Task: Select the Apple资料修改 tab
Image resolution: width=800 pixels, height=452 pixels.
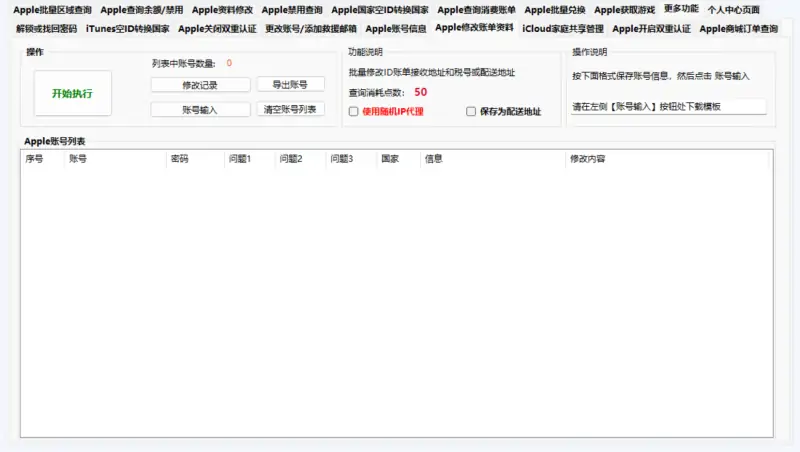Action: click(222, 10)
